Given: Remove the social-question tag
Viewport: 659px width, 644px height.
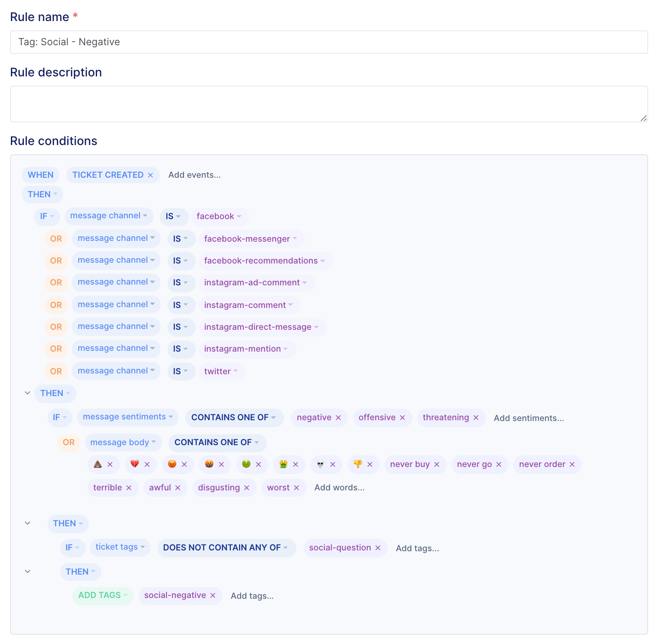Looking at the screenshot, I should click(x=378, y=548).
